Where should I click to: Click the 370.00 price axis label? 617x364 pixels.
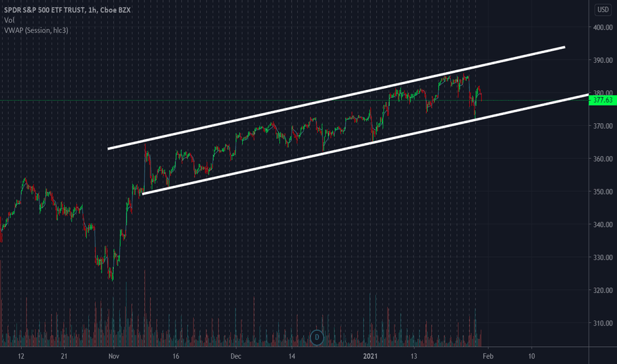[x=603, y=126]
